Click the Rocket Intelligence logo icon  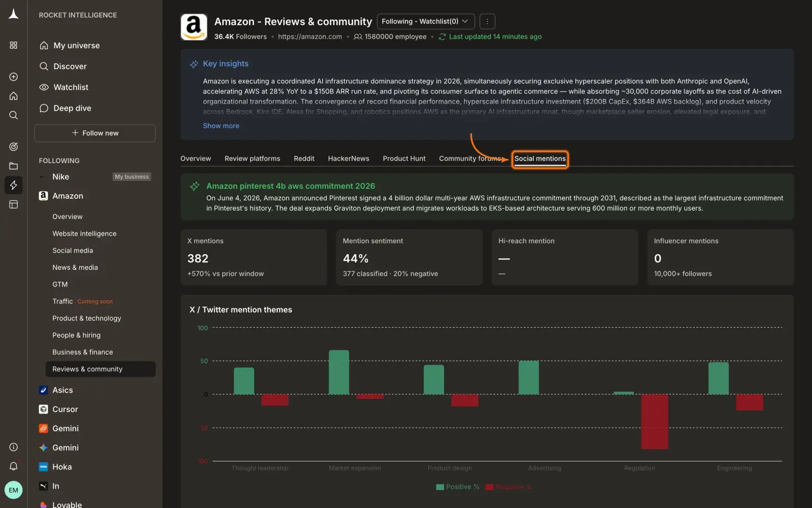[x=14, y=14]
